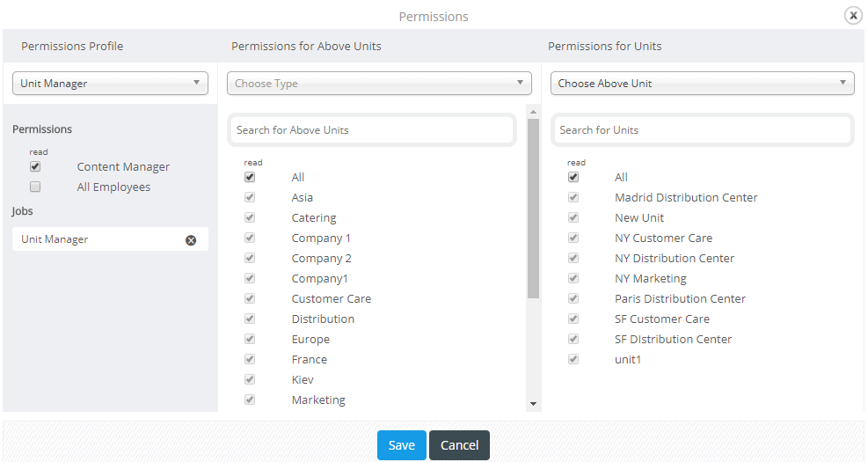Cancel the permissions dialog
This screenshot has height=462, width=868.
[459, 445]
